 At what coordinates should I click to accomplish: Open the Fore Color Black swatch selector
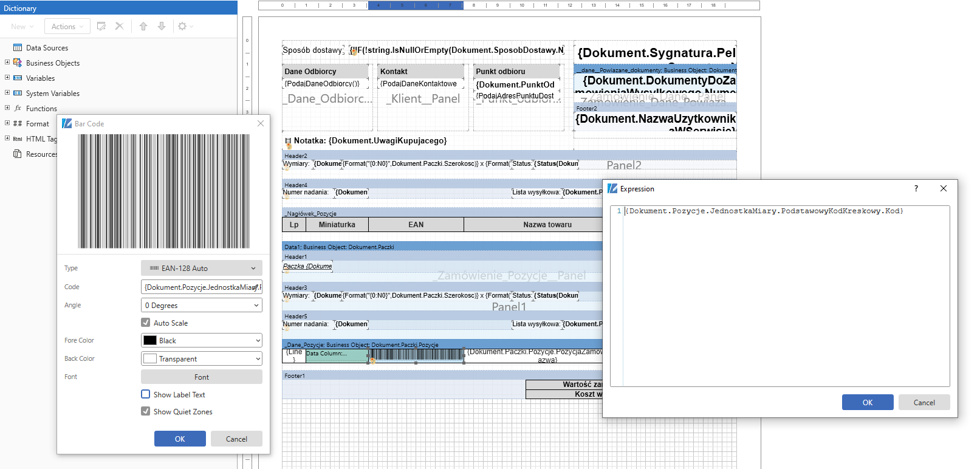201,341
